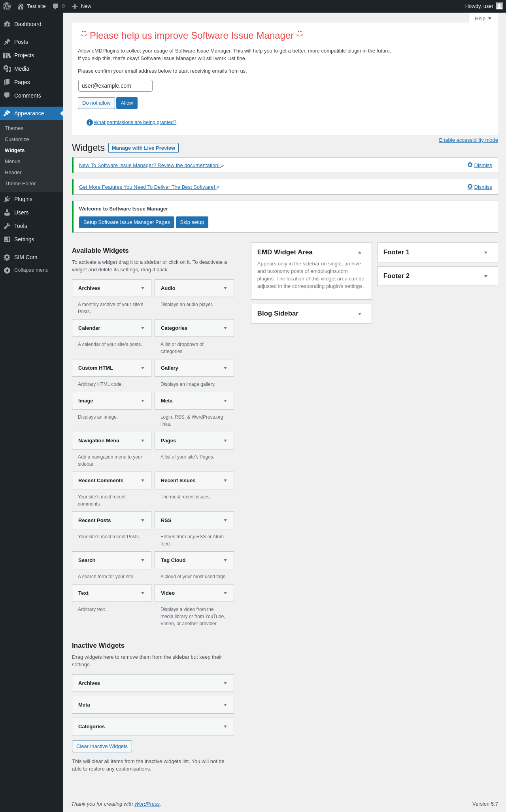
Task: Click the Do not allow button
Action: (96, 103)
